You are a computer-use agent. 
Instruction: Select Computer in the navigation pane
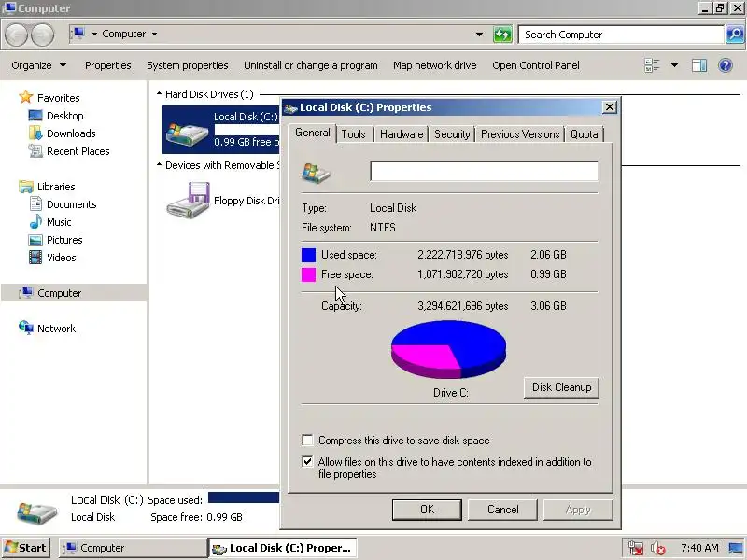[x=74, y=293]
